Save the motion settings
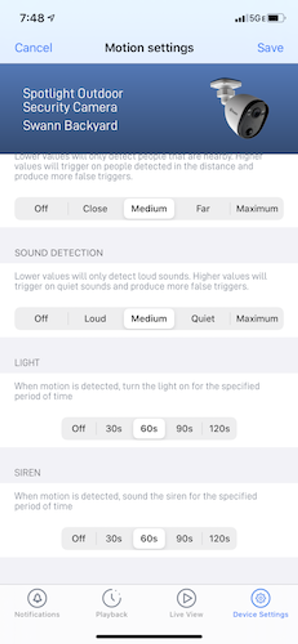Image resolution: width=298 pixels, height=644 pixels. (270, 48)
